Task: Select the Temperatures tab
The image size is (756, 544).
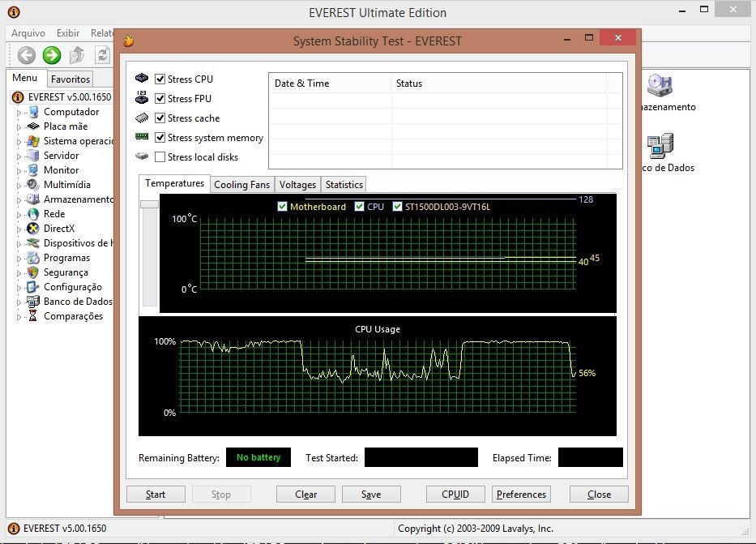Action: click(x=174, y=183)
